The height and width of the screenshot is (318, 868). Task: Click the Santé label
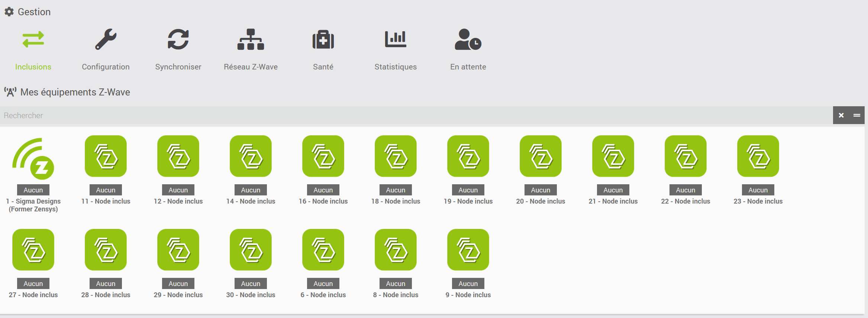tap(323, 67)
